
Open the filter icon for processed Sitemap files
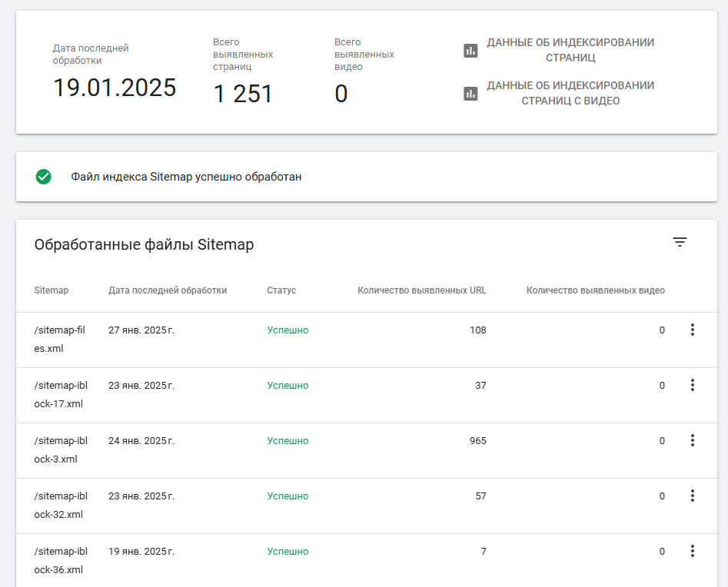pyautogui.click(x=680, y=242)
